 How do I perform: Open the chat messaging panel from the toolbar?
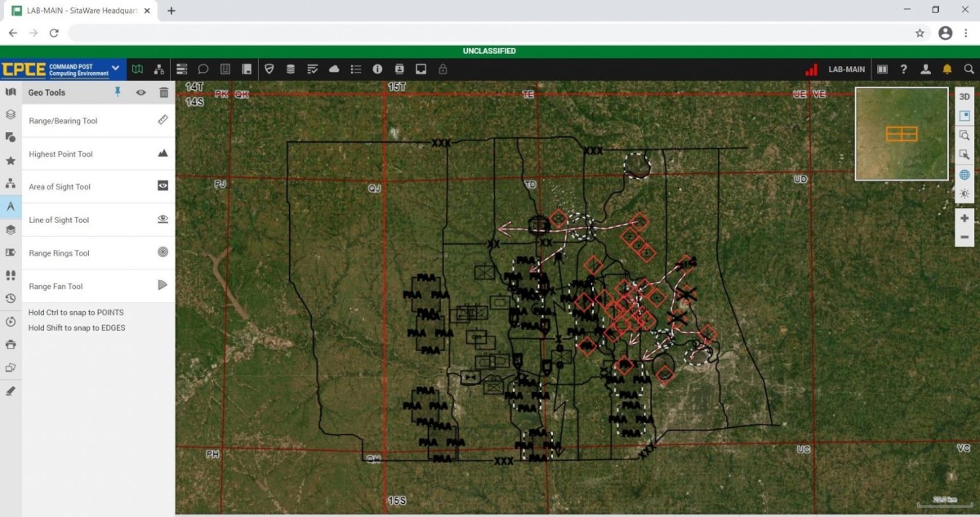click(203, 69)
